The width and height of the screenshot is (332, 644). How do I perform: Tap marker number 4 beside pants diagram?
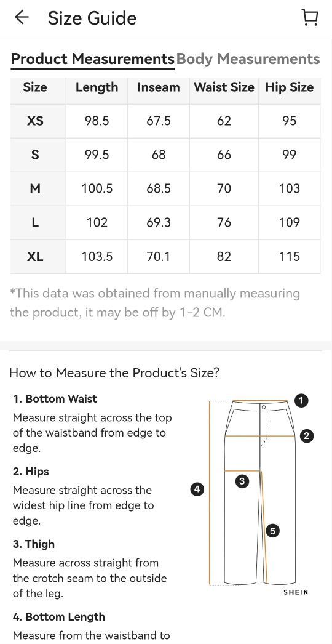click(x=197, y=489)
